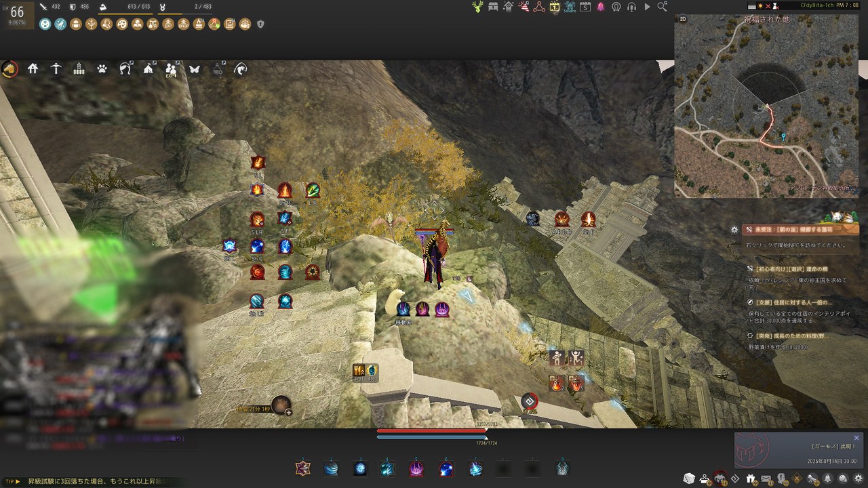Open the alchemy stone flask icon
The height and width of the screenshot is (488, 868).
pos(218,68)
